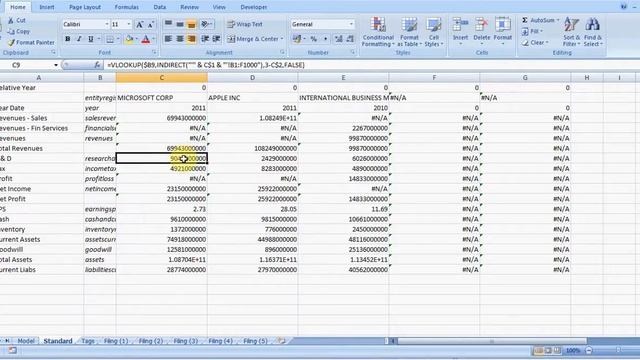The width and height of the screenshot is (640, 360).
Task: Open text orientation options
Action: point(206,24)
